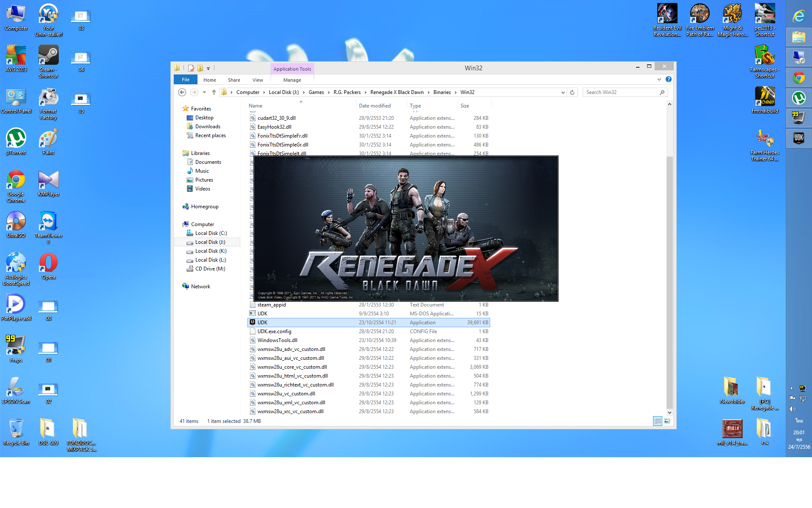Open the Manage tab

[292, 80]
